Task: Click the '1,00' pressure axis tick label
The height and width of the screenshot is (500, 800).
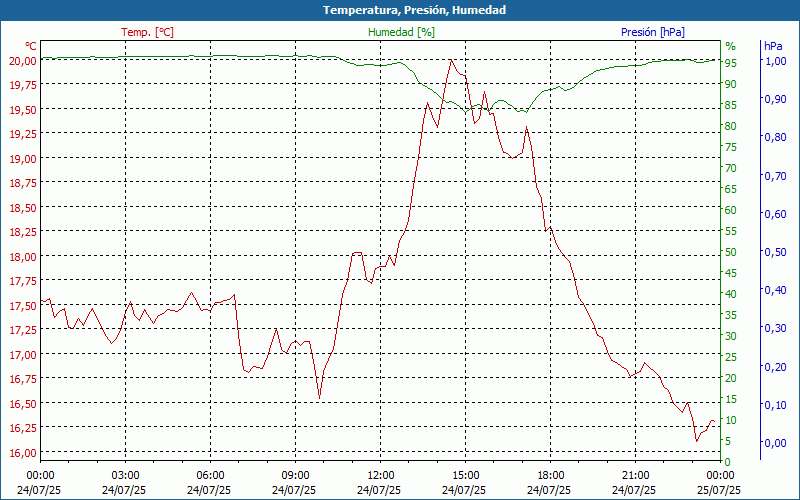Action: 775,61
